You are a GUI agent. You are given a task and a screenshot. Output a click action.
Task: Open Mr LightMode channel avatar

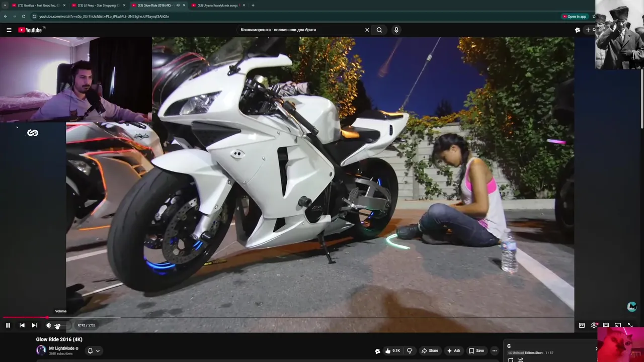[x=41, y=350]
